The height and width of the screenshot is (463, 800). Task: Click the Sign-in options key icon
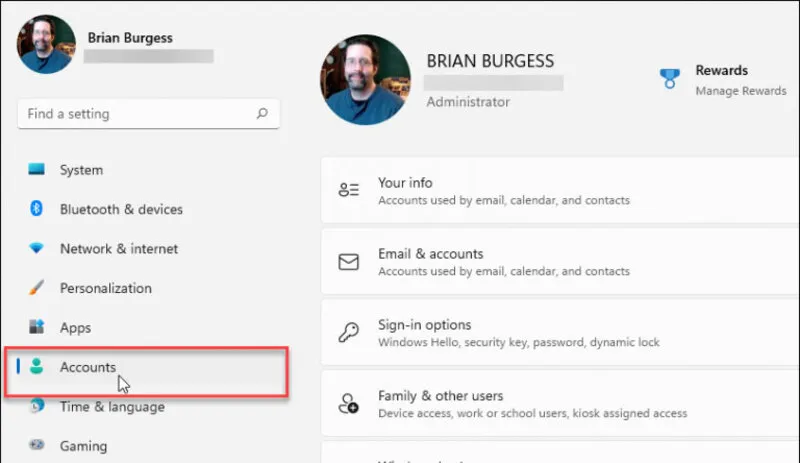tap(348, 333)
